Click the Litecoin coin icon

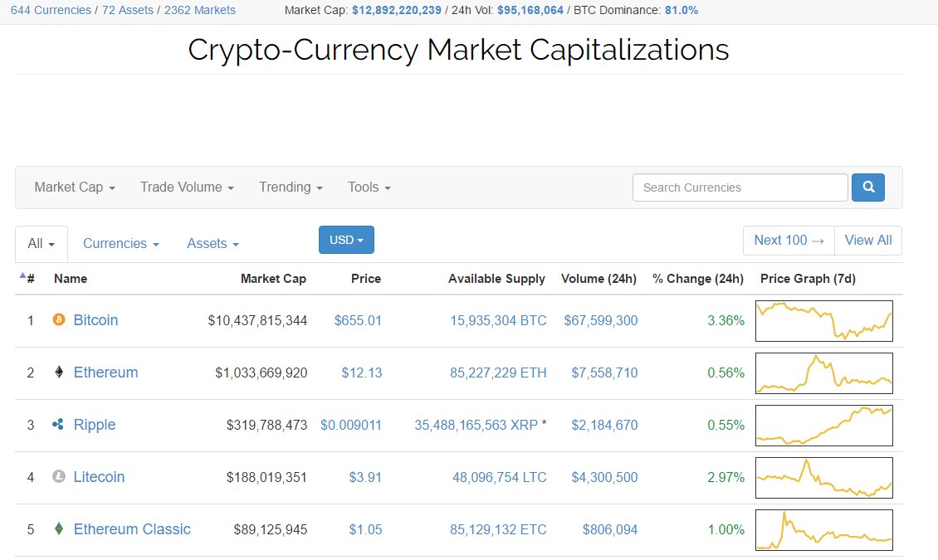[x=59, y=476]
